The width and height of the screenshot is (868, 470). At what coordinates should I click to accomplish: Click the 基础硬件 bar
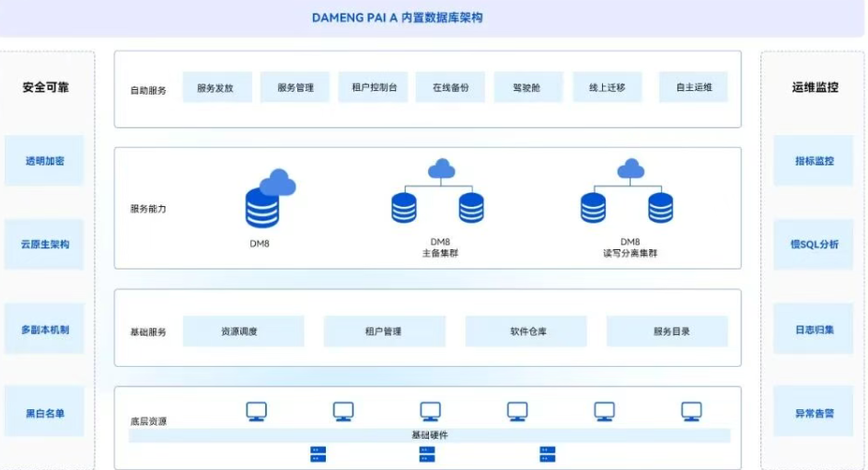[x=429, y=435]
